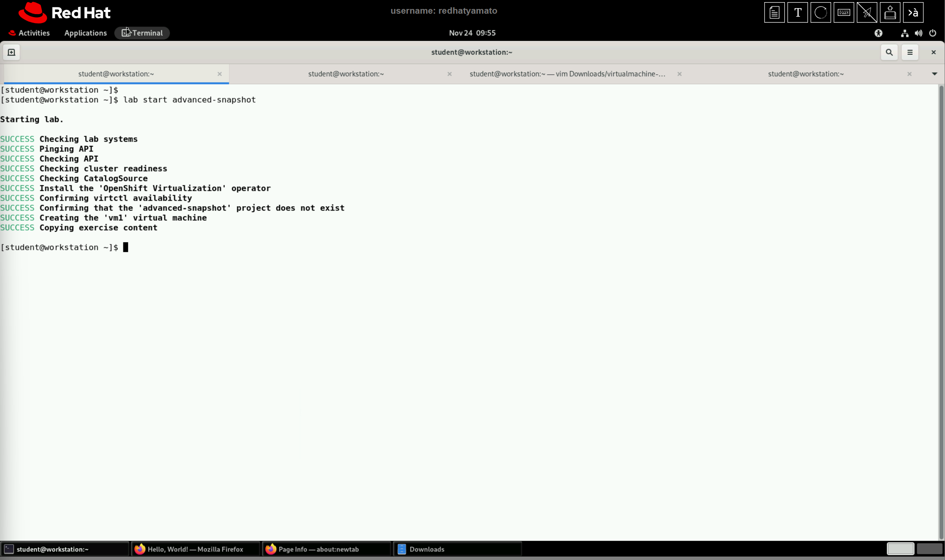The height and width of the screenshot is (560, 945).
Task: Open the power menu in the top bar
Action: point(933,33)
